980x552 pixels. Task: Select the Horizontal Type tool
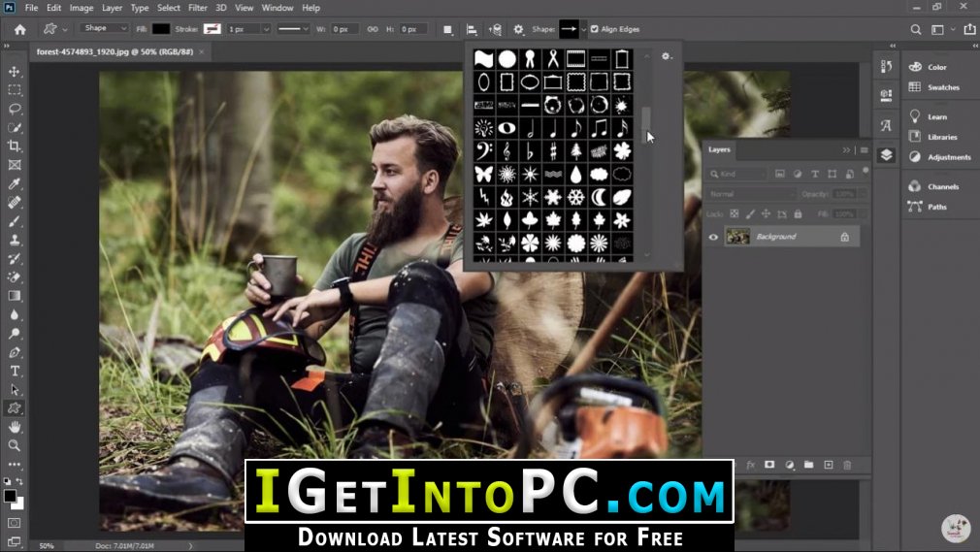coord(15,371)
